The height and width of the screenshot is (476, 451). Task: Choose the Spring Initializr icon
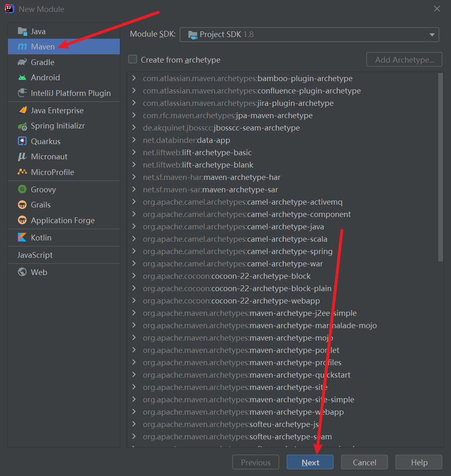tap(22, 126)
